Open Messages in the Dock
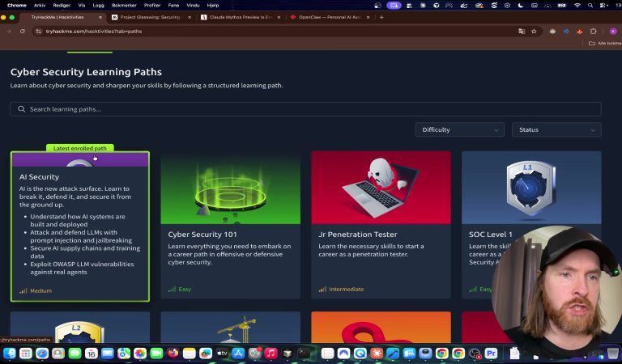 point(75,353)
